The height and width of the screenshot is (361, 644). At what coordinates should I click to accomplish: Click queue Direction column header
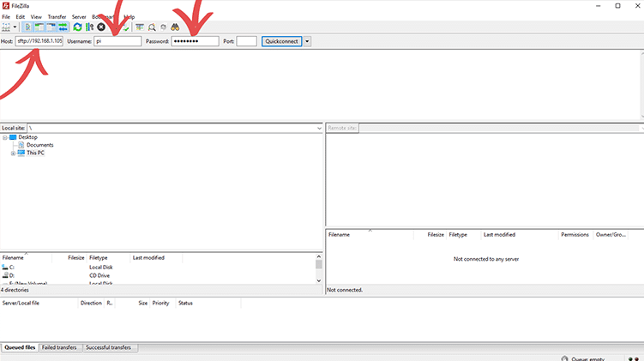(x=91, y=303)
